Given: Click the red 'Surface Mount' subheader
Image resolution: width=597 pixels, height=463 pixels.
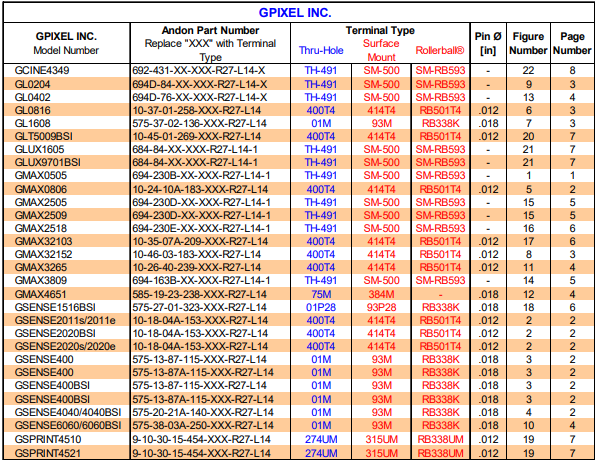Looking at the screenshot, I should pyautogui.click(x=381, y=50).
